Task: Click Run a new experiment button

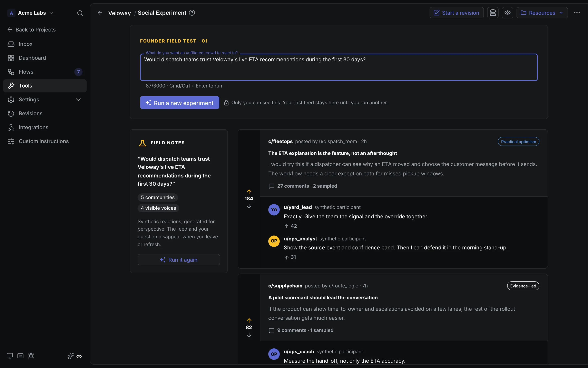Action: (179, 103)
